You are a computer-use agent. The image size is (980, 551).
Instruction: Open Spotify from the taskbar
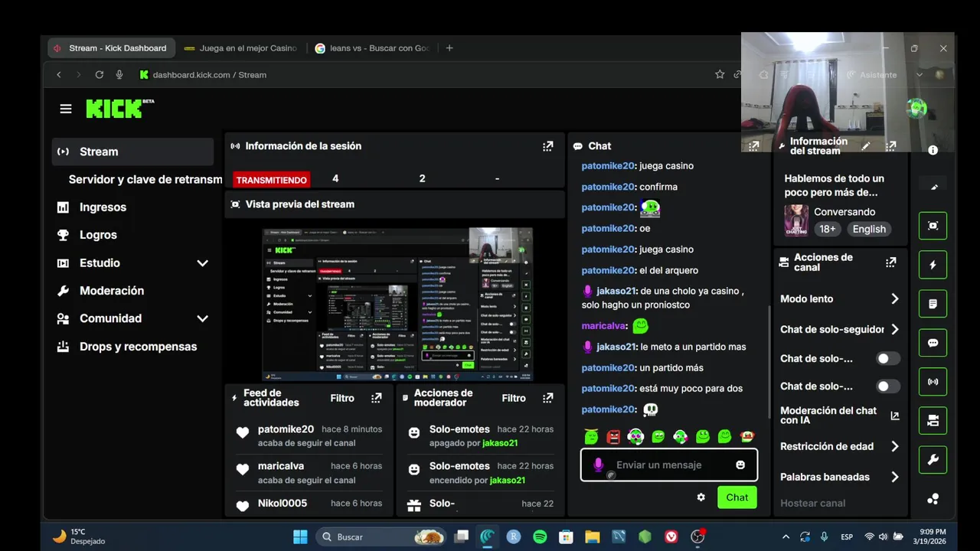coord(540,536)
